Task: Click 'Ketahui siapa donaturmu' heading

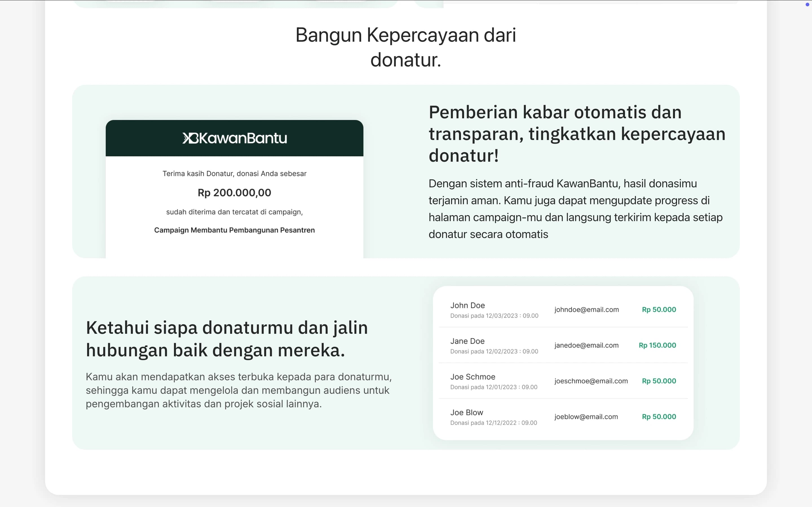Action: (x=227, y=339)
